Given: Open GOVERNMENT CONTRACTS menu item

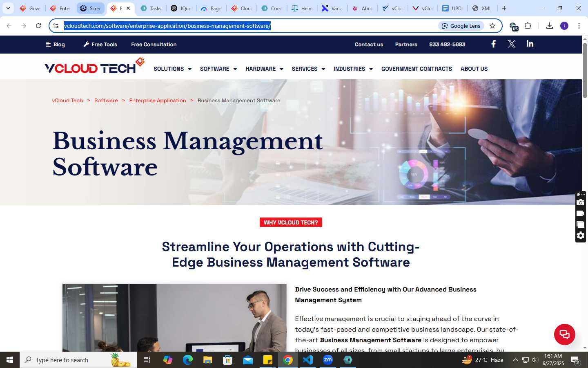Looking at the screenshot, I should pyautogui.click(x=416, y=69).
